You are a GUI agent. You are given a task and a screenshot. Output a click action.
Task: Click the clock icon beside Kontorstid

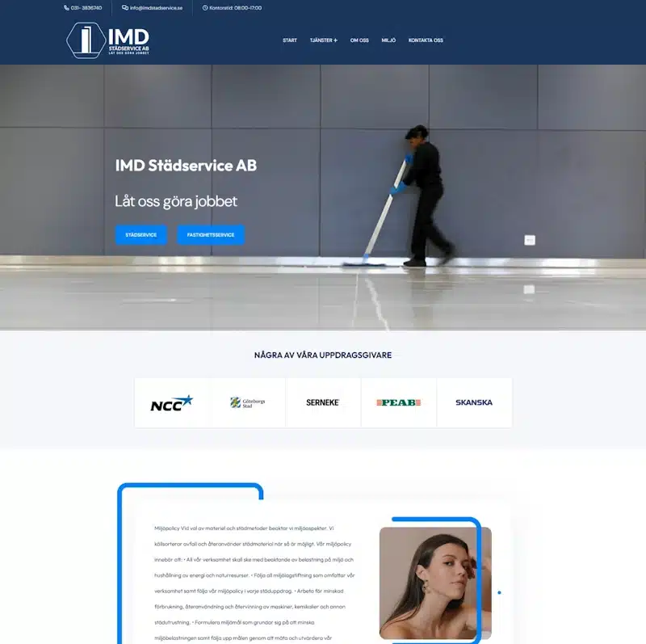coord(205,8)
